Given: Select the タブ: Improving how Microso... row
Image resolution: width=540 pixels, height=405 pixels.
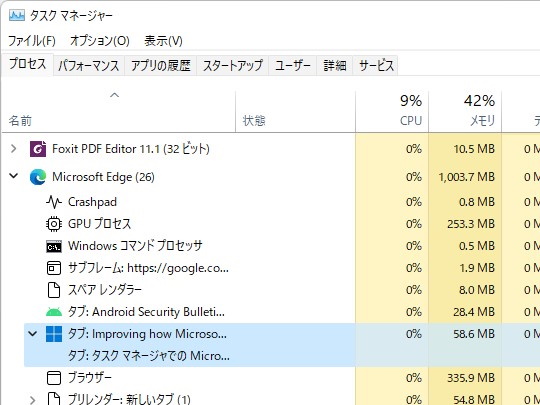Looking at the screenshot, I should (x=282, y=334).
